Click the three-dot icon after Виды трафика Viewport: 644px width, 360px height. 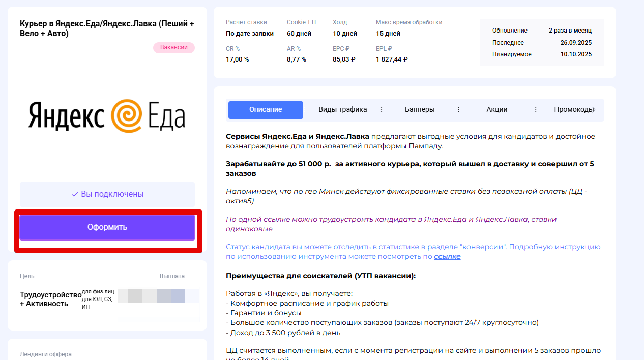pyautogui.click(x=382, y=109)
